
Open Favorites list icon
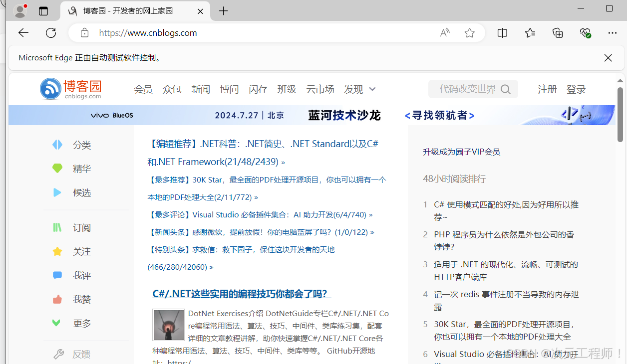point(530,33)
